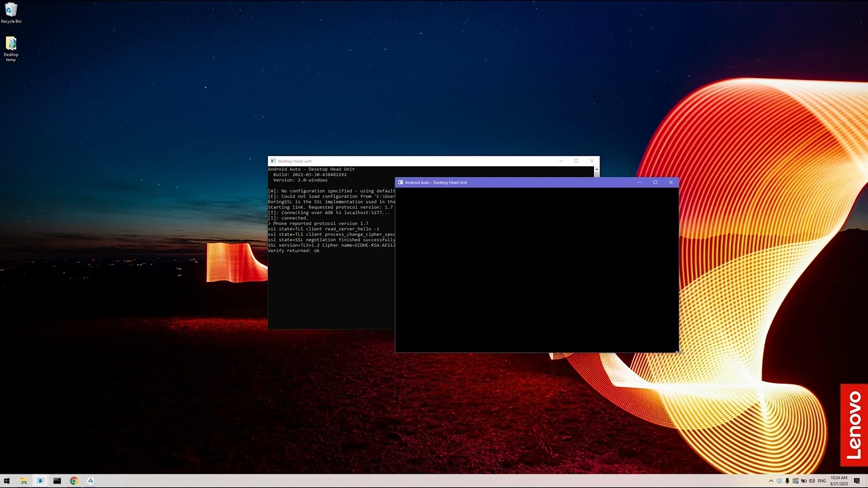The image size is (868, 488).
Task: Open the blue window app in taskbar
Action: click(x=40, y=481)
